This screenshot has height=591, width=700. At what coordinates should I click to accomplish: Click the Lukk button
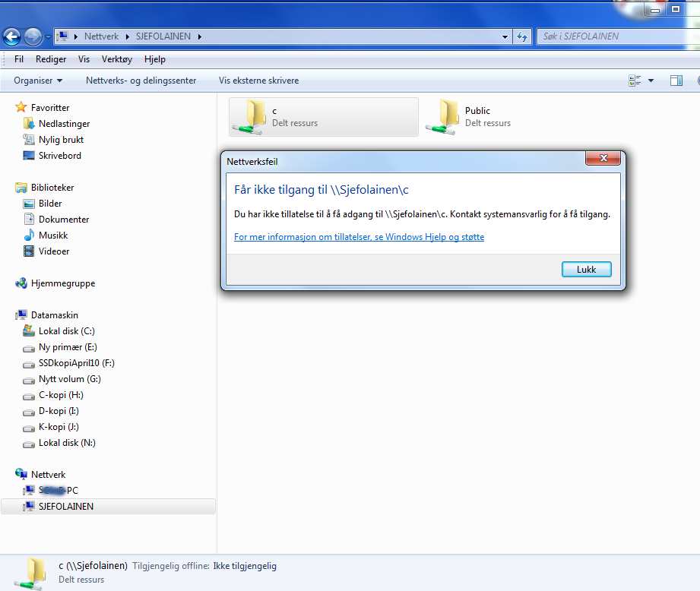click(586, 270)
